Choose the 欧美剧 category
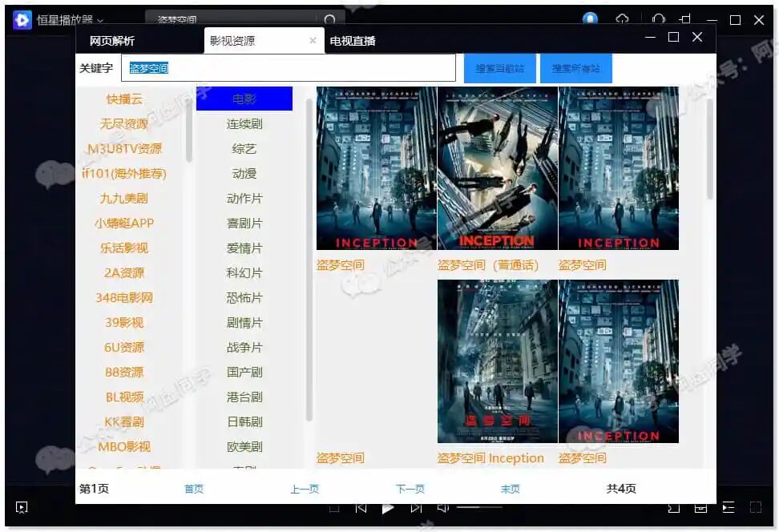 244,446
